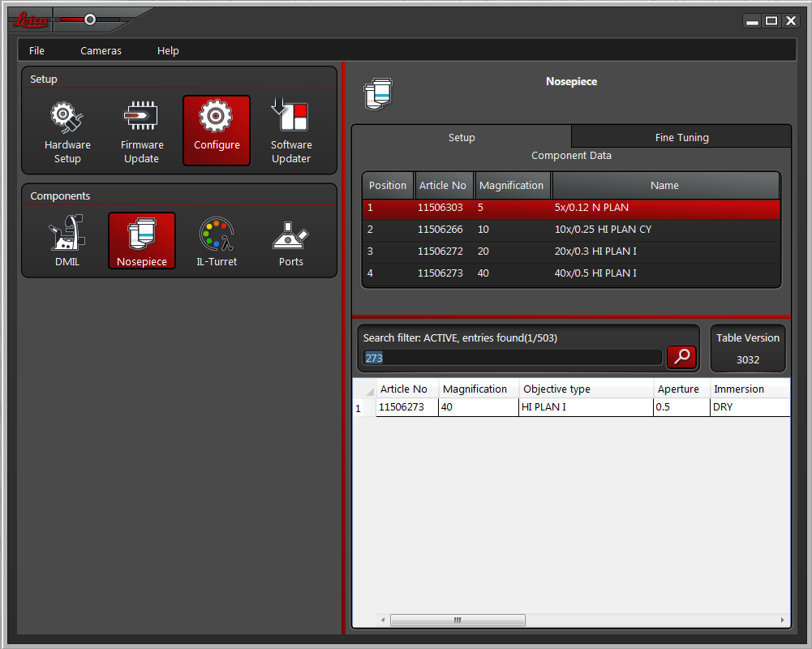The height and width of the screenshot is (649, 812).
Task: Select position 1 row 5x/0.12 N PLAN
Action: click(571, 208)
